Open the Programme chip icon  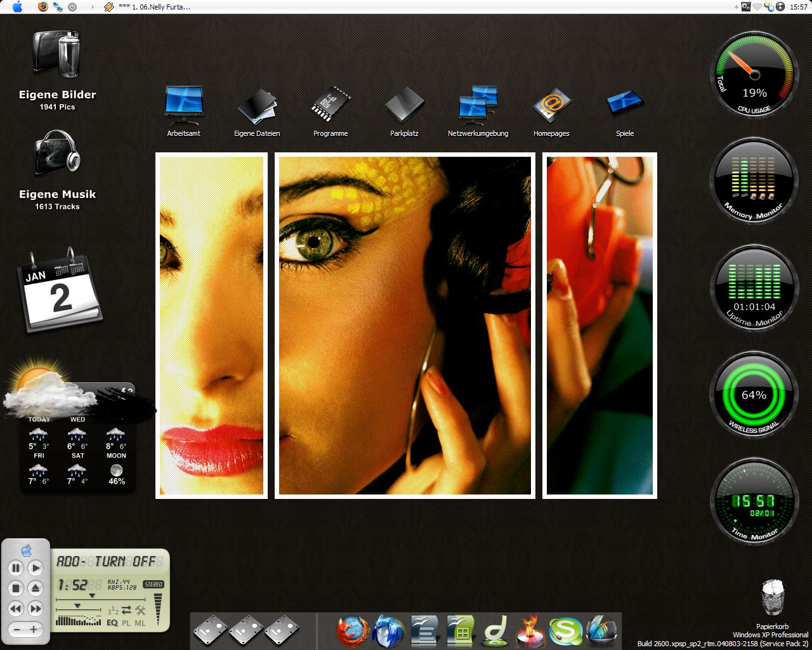331,104
